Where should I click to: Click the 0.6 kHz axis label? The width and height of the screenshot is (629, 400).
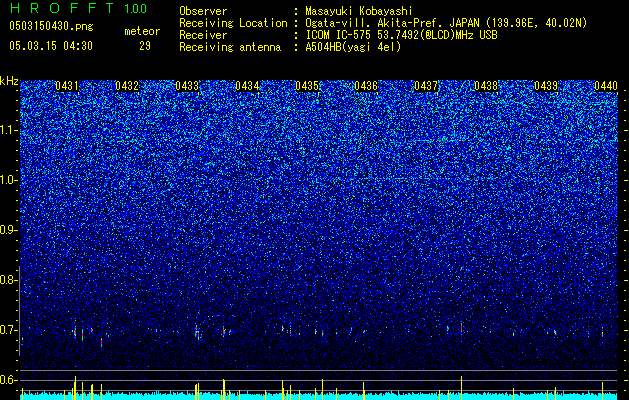click(x=9, y=380)
